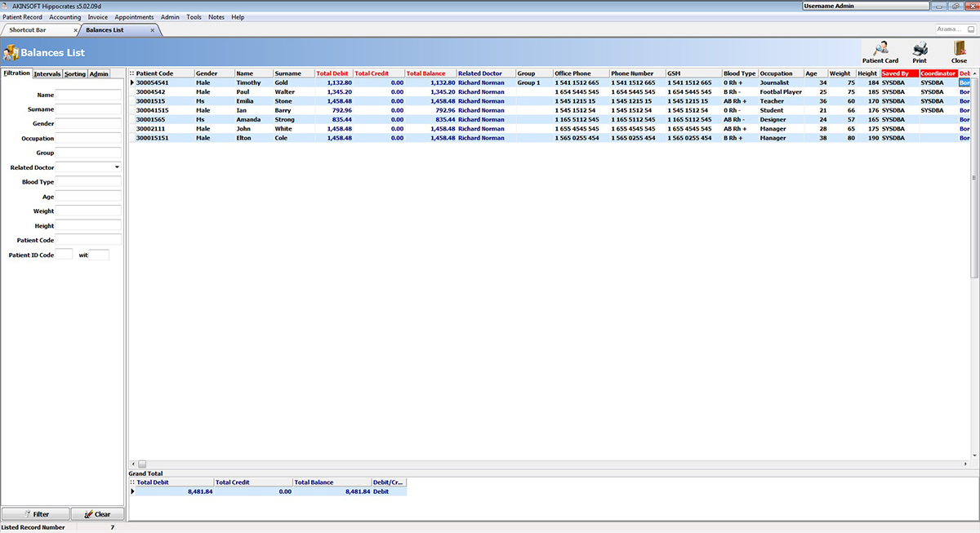
Task: Click the White surname cell
Action: coord(294,129)
